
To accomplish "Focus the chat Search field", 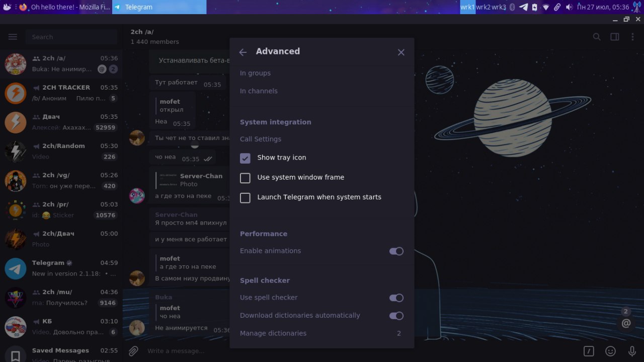I will pos(71,37).
